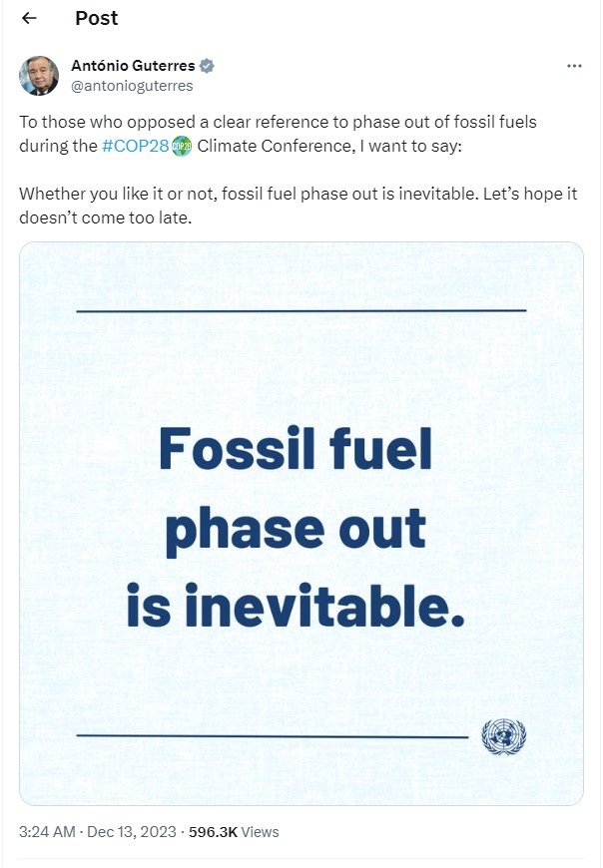Open António Guterres' profile avatar
The height and width of the screenshot is (868, 603).
click(39, 76)
